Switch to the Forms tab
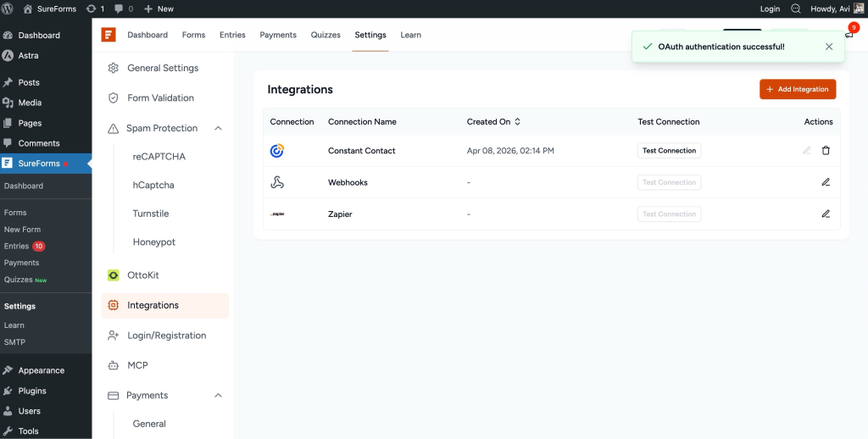 (194, 35)
